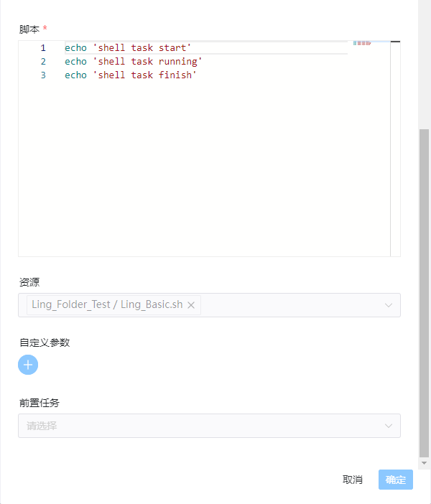Image resolution: width=431 pixels, height=504 pixels.
Task: Click line number 3 in gutter
Action: [x=43, y=75]
